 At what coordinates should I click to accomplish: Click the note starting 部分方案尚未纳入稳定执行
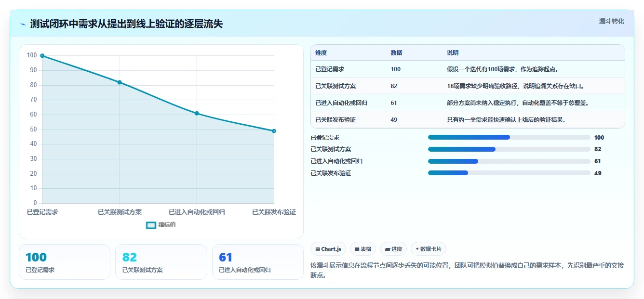click(518, 103)
